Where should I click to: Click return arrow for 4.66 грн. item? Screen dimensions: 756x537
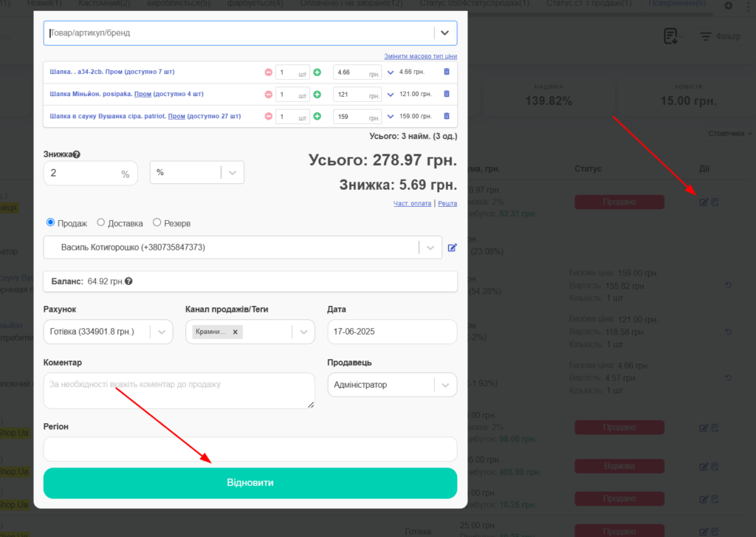coord(729,377)
